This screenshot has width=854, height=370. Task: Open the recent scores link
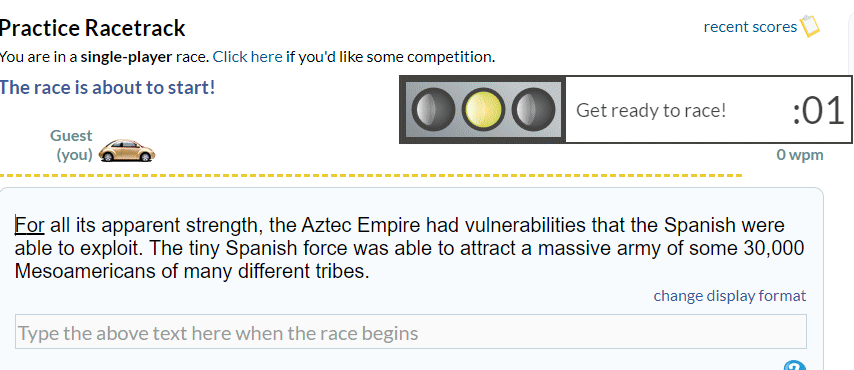750,27
